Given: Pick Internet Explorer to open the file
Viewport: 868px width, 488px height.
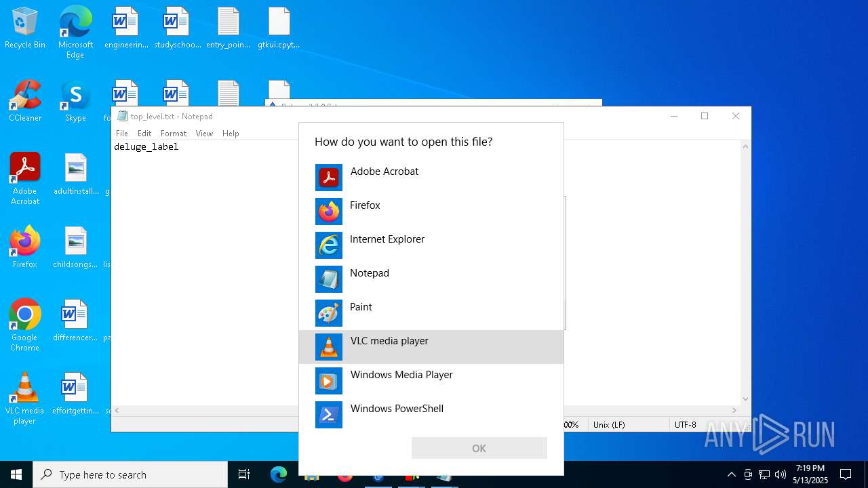Looking at the screenshot, I should tap(431, 245).
